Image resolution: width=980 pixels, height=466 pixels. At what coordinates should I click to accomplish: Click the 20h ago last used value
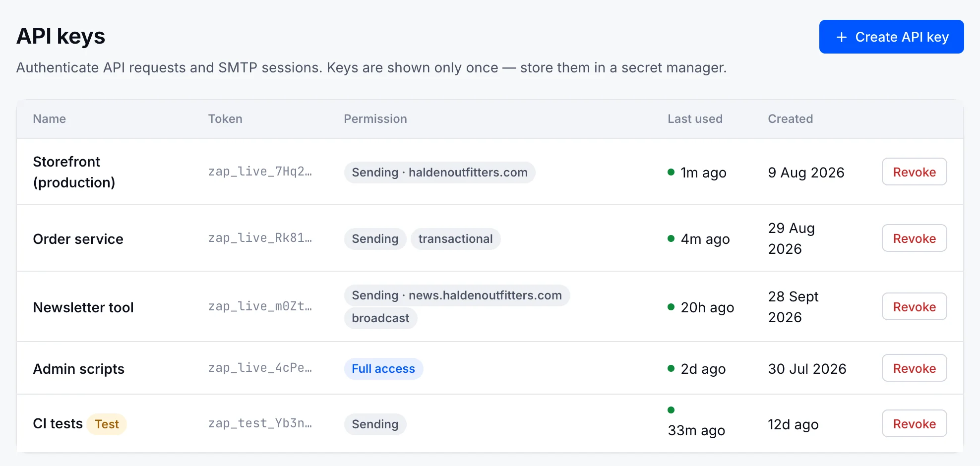(707, 307)
